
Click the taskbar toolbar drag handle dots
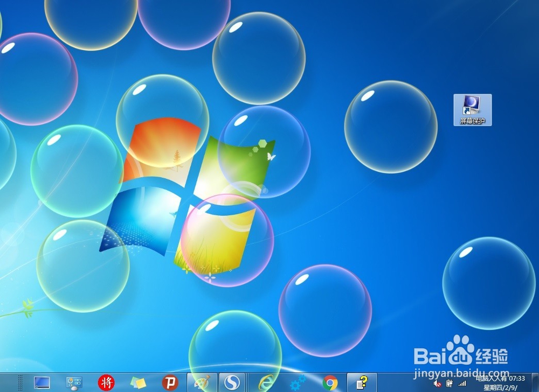coord(20,383)
